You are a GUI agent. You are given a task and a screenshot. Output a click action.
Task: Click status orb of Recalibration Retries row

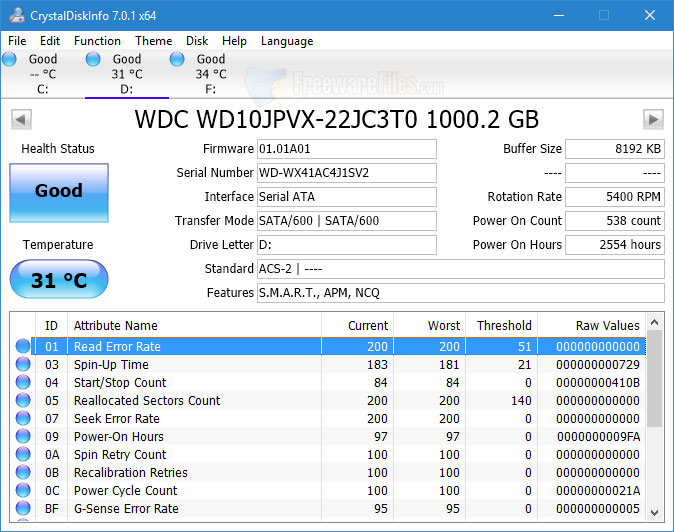click(x=23, y=472)
